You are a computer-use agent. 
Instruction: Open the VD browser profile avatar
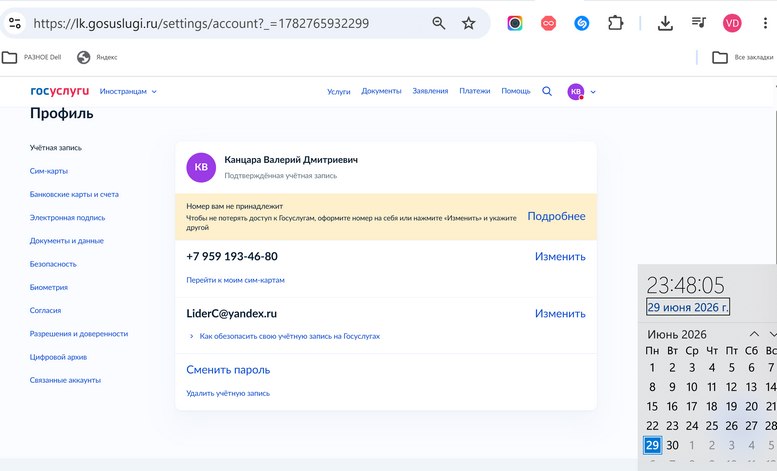coord(732,23)
